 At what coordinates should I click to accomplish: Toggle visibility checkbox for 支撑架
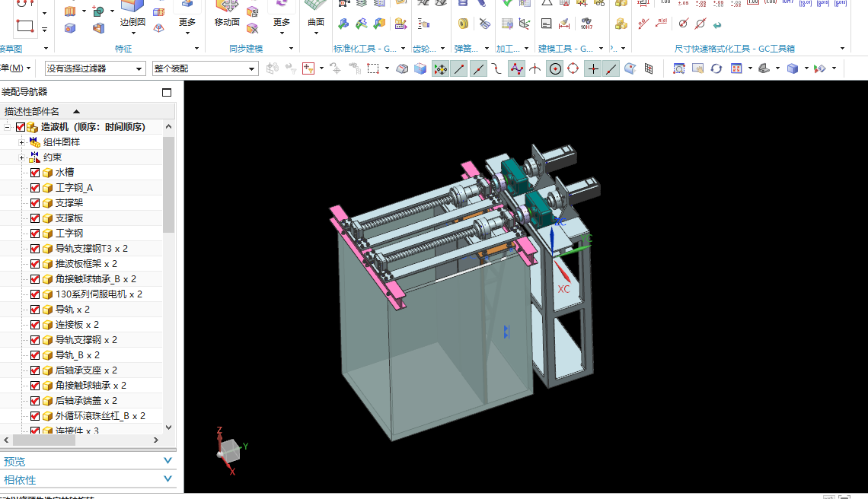(35, 203)
